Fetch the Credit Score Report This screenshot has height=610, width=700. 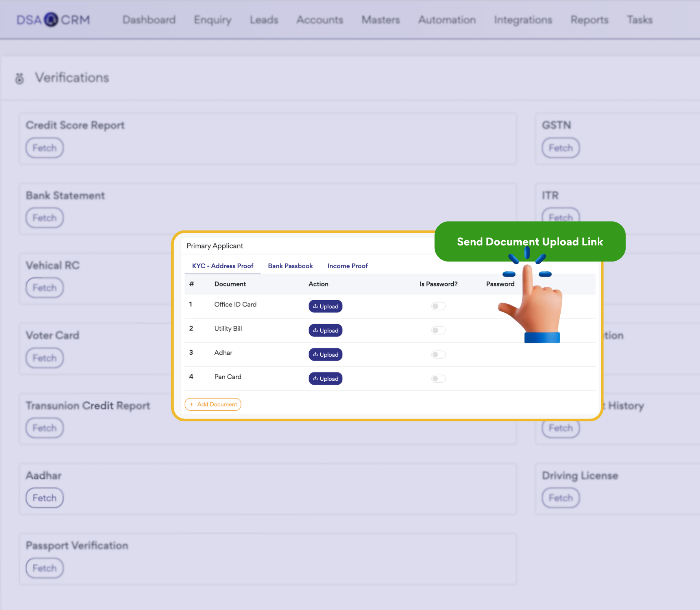pyautogui.click(x=44, y=148)
